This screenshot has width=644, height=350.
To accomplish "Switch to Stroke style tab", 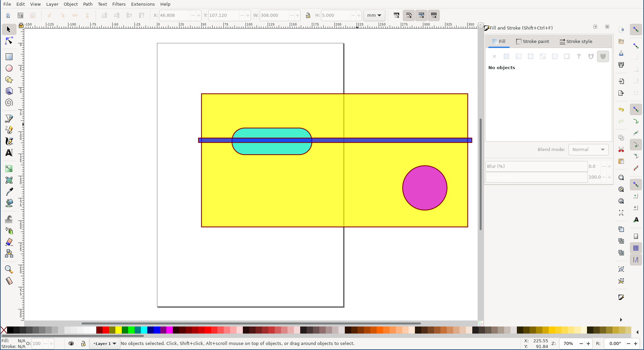I will click(576, 42).
